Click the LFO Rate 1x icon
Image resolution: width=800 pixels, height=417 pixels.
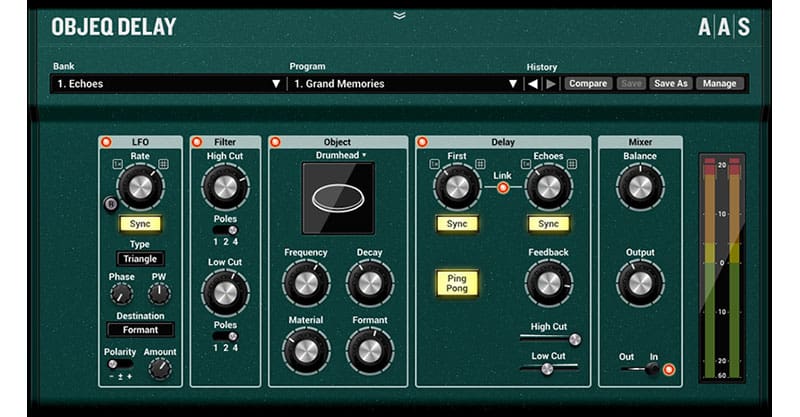point(117,164)
